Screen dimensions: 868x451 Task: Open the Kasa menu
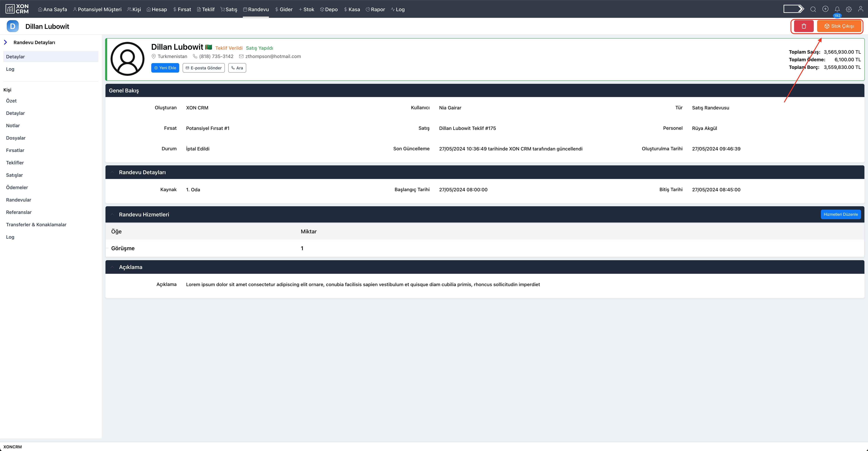352,9
